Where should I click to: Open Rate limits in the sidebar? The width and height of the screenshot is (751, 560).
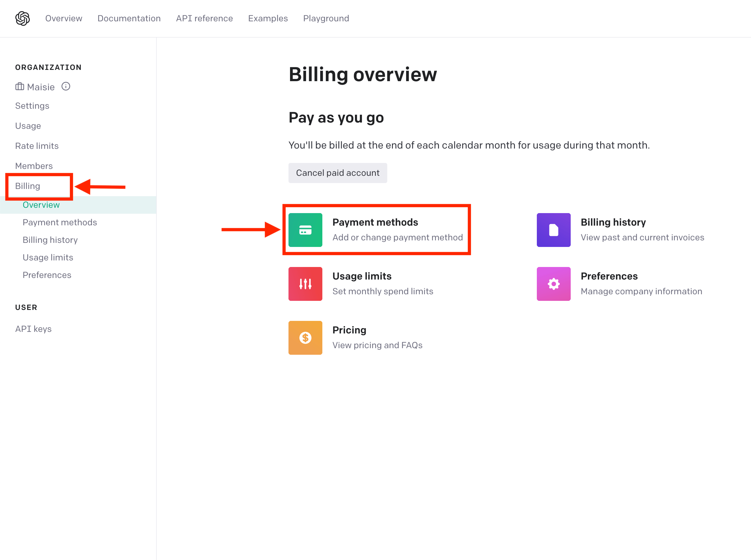(37, 146)
